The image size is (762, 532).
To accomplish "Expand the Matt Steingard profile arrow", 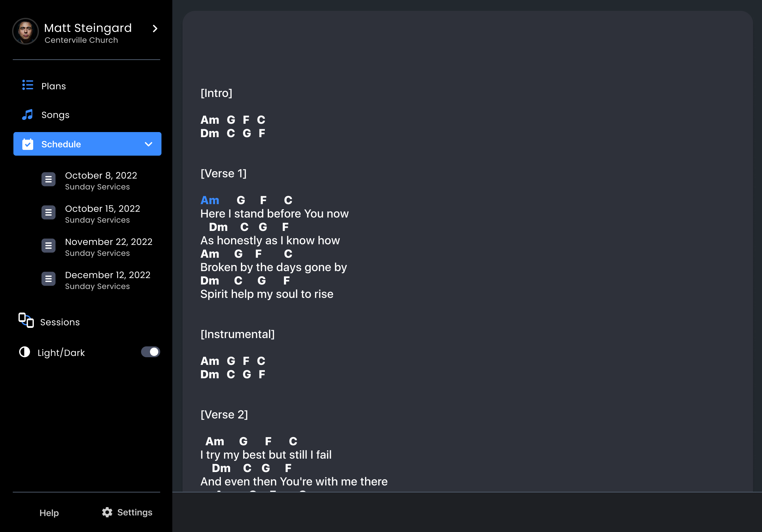I will pos(155,28).
